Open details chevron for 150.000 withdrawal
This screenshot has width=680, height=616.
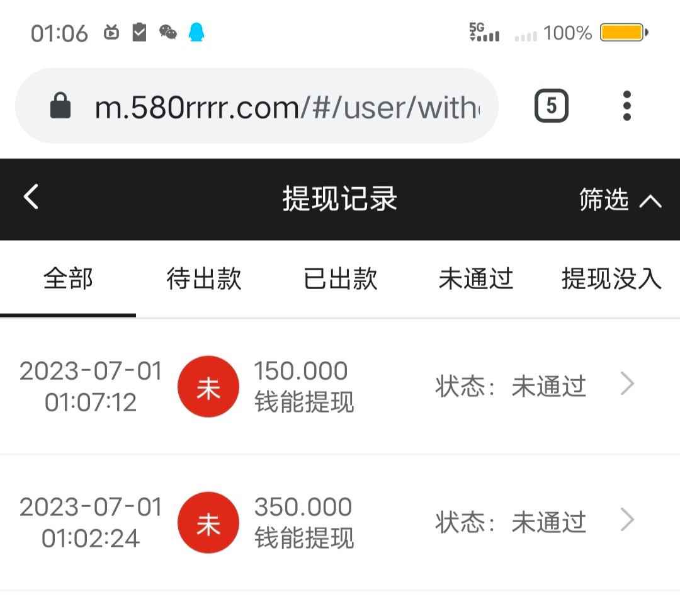click(627, 384)
